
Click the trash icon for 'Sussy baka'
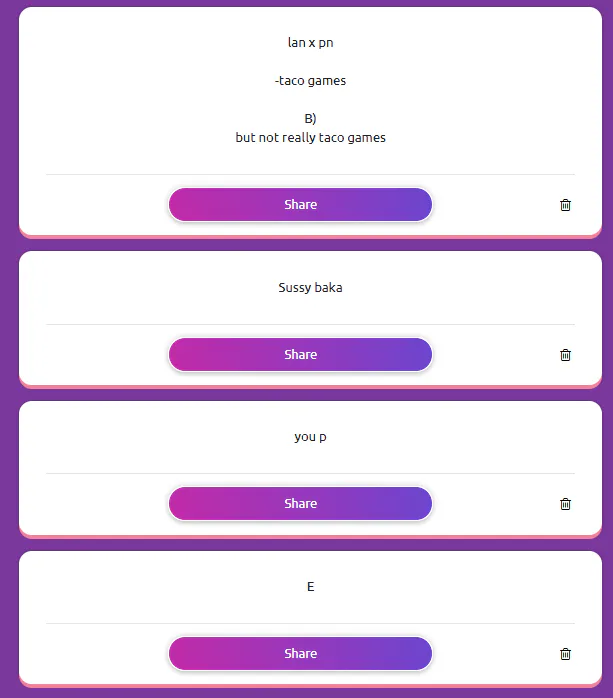(565, 355)
